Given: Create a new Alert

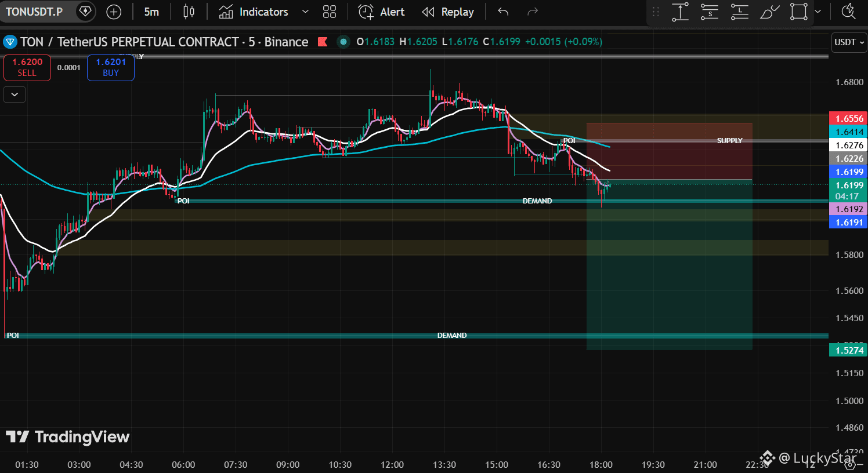Looking at the screenshot, I should [x=381, y=12].
